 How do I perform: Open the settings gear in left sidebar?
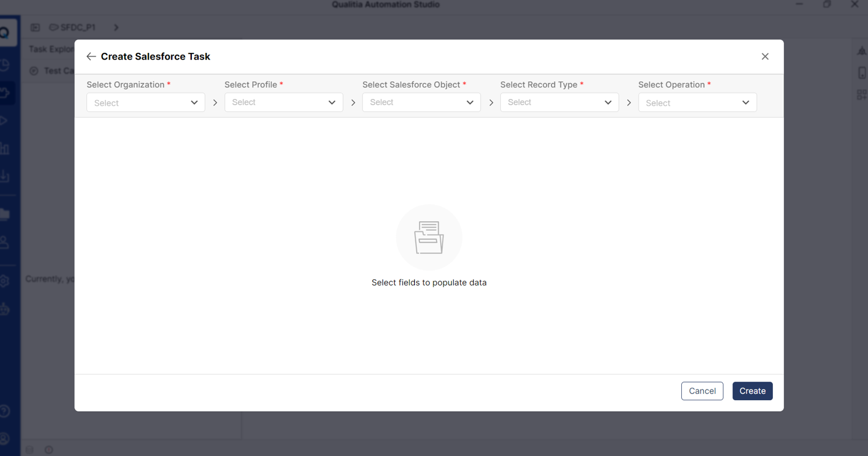[x=5, y=281]
